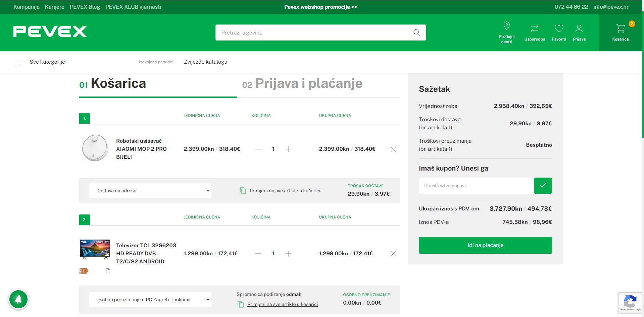Open Karijere top menu link
This screenshot has height=317, width=644.
54,7
